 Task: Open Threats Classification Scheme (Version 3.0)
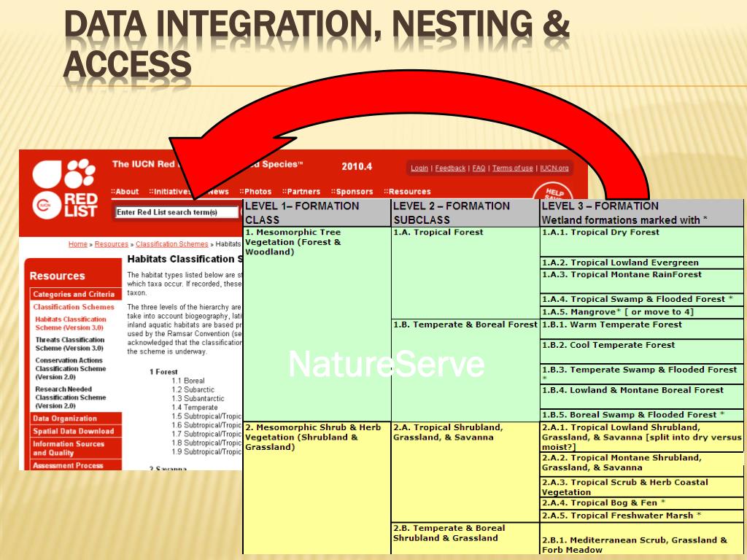point(69,344)
